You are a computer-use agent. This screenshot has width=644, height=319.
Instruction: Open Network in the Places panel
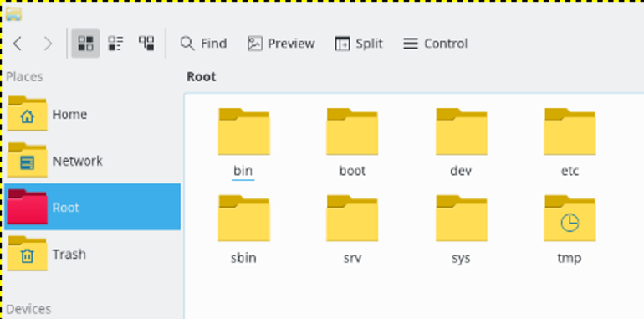[92, 160]
